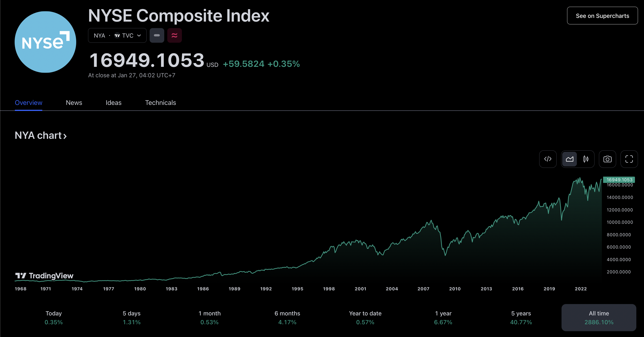Click the NYSE logo circle
This screenshot has width=644, height=337.
pos(45,42)
